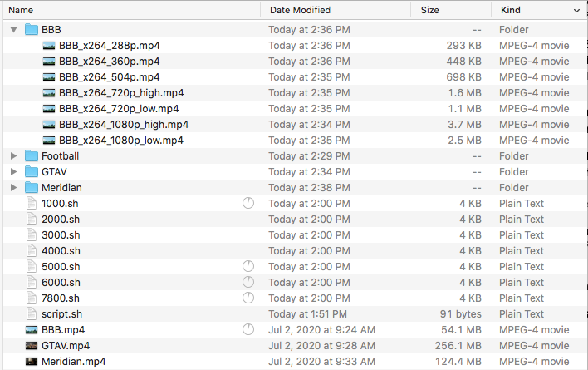Select file name BBB.mp4
This screenshot has width=588, height=370.
(63, 330)
